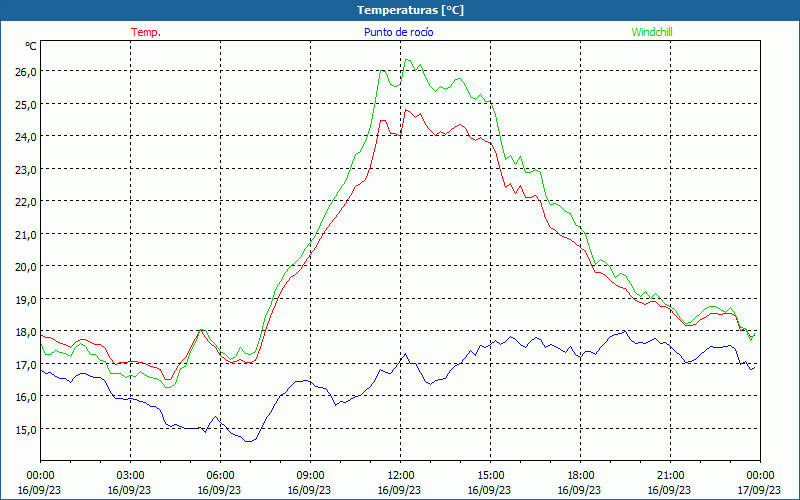Click the 16,0 y-axis value
The height and width of the screenshot is (500, 800).
tap(26, 397)
